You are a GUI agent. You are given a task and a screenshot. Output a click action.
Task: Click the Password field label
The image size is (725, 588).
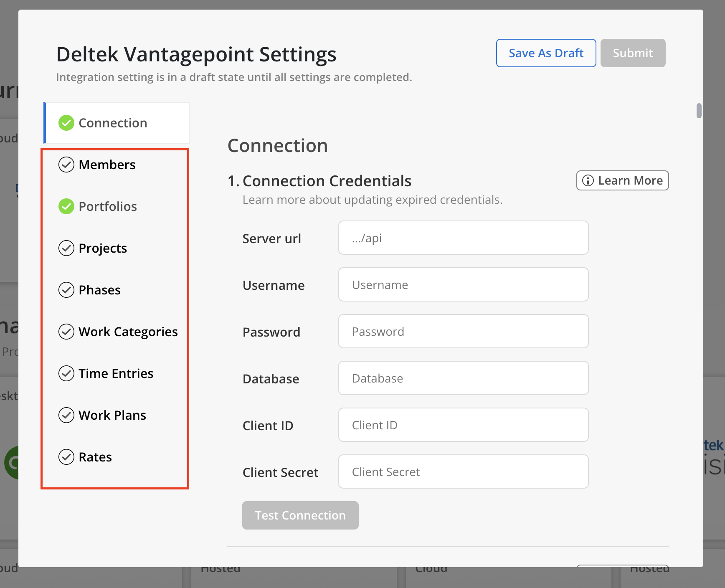tap(271, 332)
